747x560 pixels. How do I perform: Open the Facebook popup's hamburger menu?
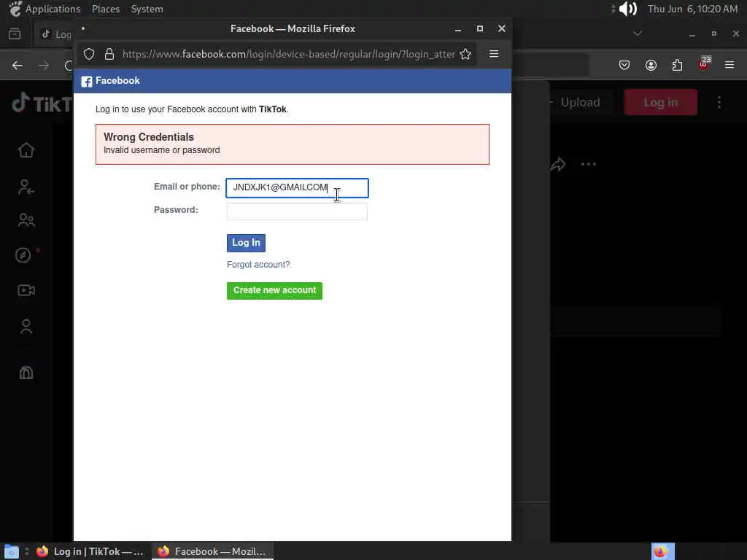click(x=494, y=54)
